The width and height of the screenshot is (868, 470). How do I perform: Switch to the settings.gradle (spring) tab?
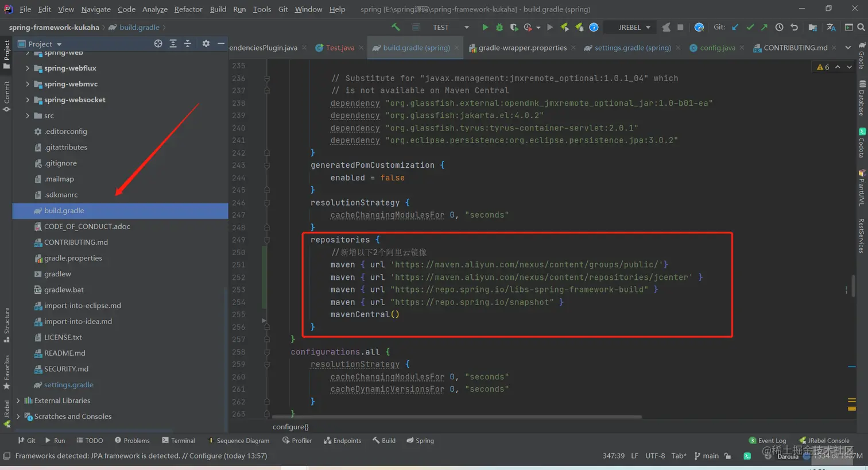pyautogui.click(x=632, y=48)
